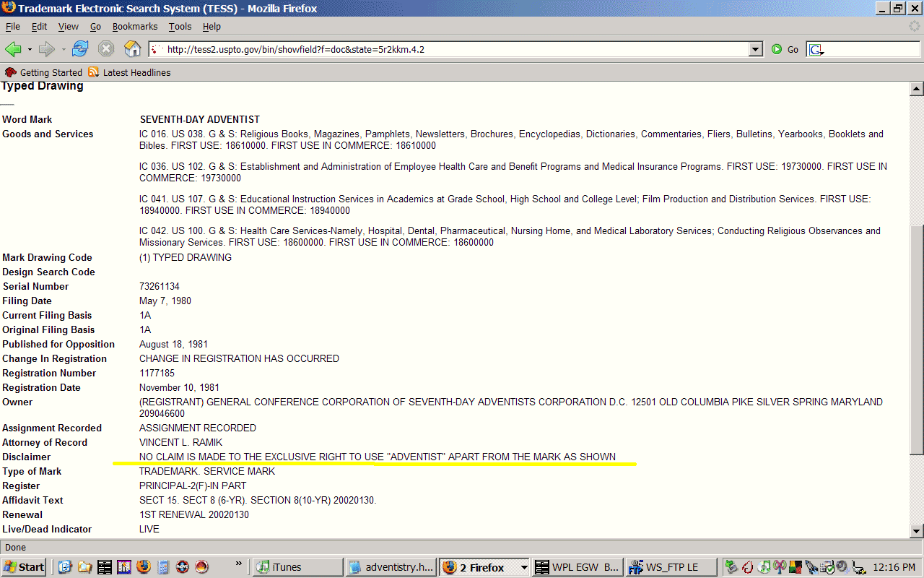Click the green Back arrow button
924x578 pixels.
(13, 49)
